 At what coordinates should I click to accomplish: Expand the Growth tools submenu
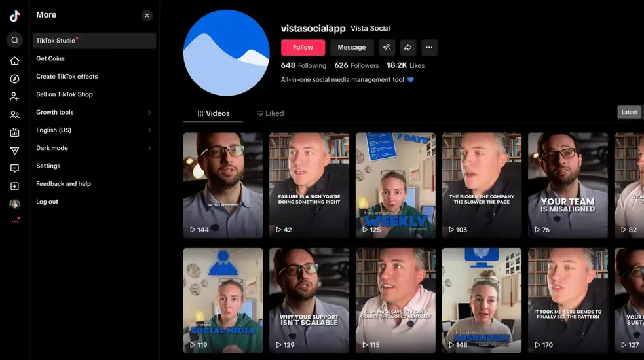94,112
